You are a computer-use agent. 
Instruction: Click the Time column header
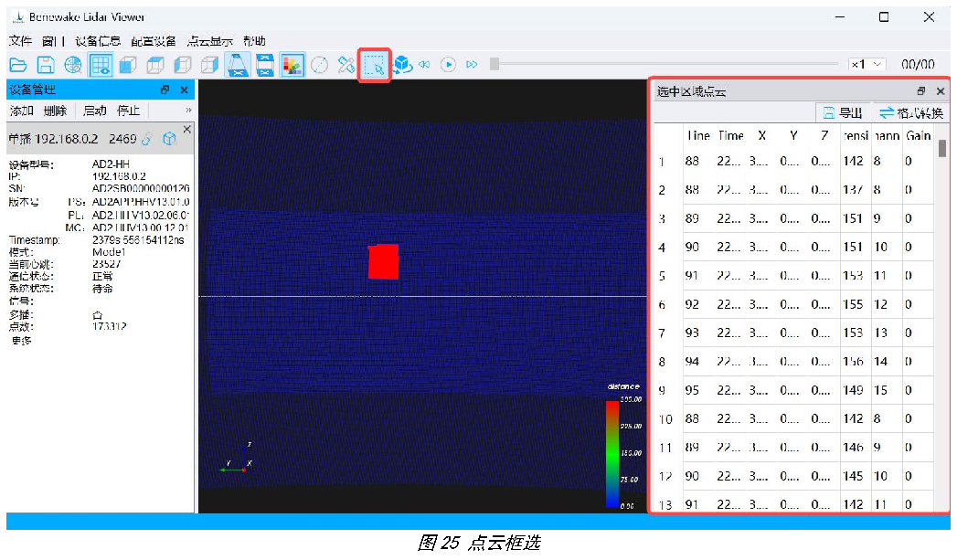point(730,135)
